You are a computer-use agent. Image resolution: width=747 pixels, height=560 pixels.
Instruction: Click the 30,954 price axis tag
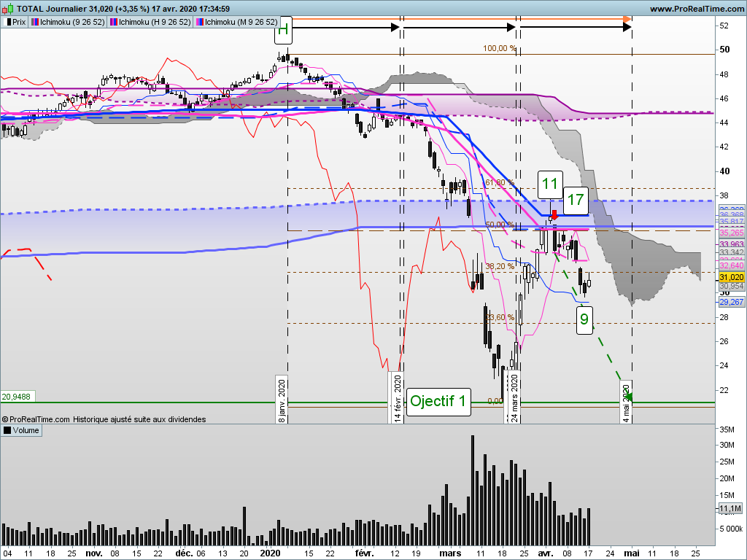(x=731, y=286)
